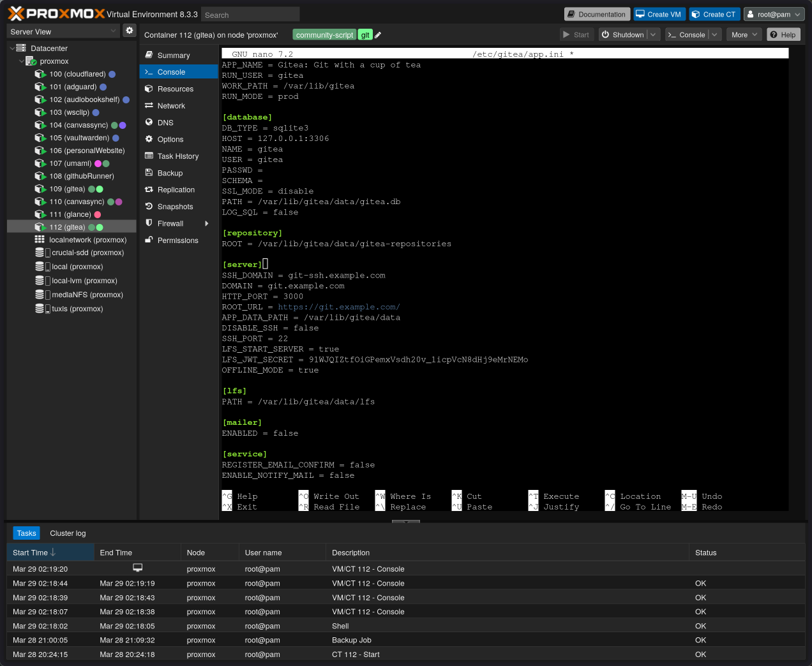Switch to the Tasks tab
This screenshot has height=666, width=812.
pyautogui.click(x=27, y=533)
